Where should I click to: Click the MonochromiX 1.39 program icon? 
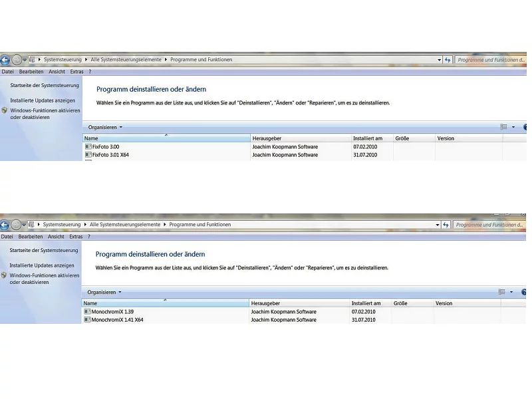(87, 311)
